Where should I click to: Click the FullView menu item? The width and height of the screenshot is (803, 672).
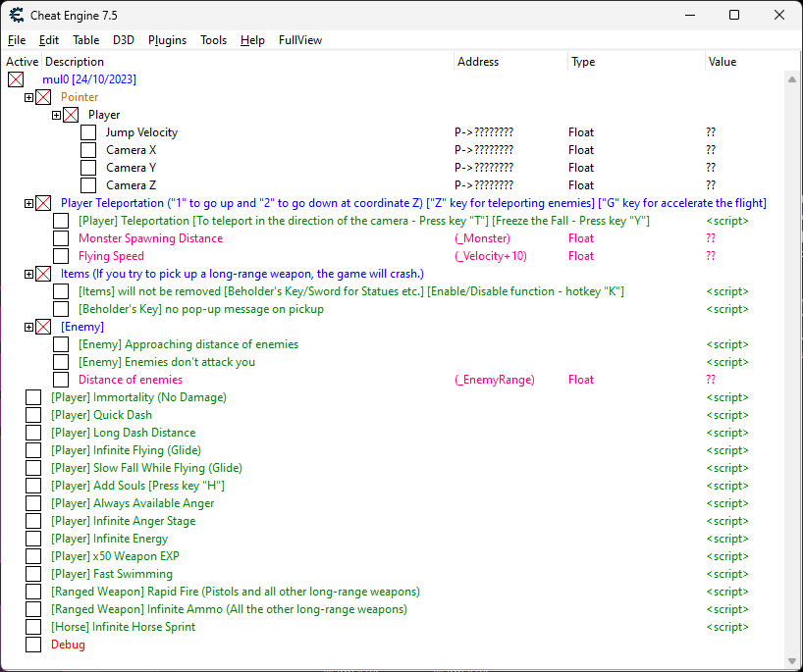pyautogui.click(x=299, y=40)
